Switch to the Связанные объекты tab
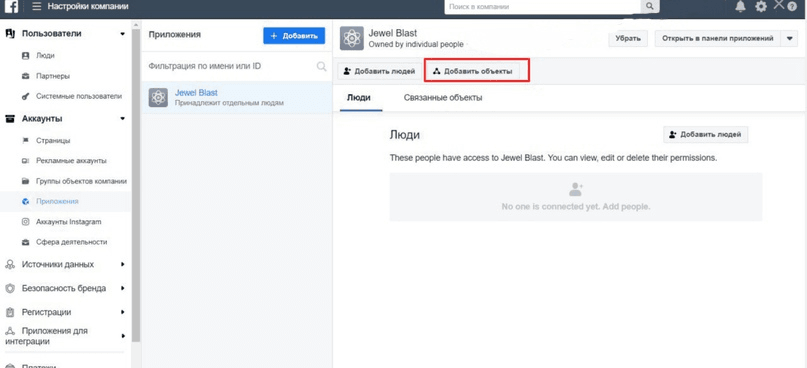The width and height of the screenshot is (807, 368). [443, 98]
